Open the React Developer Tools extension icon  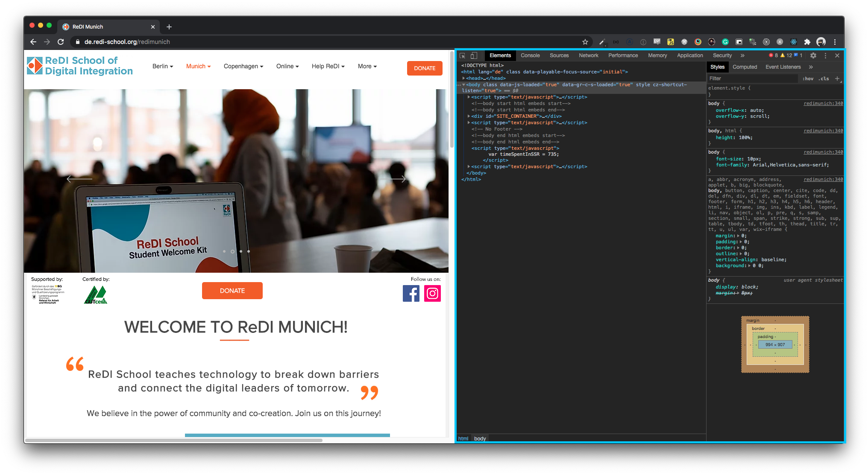[x=794, y=42]
